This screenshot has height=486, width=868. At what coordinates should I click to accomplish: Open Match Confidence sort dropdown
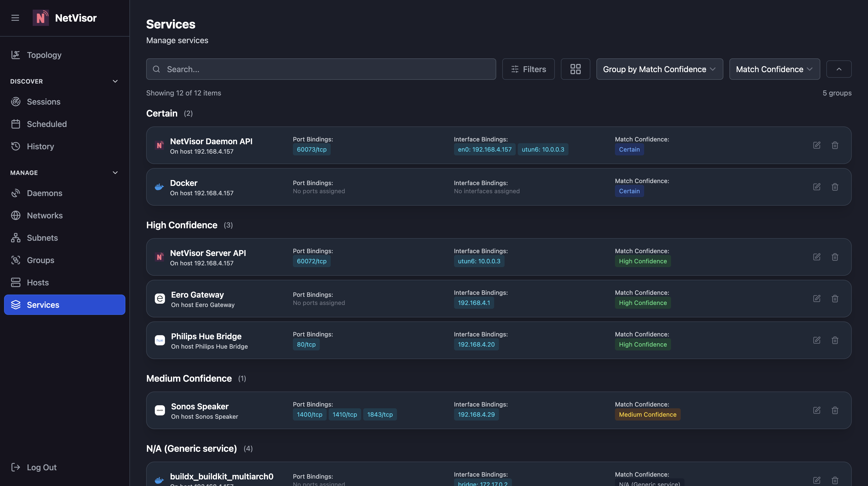point(774,69)
